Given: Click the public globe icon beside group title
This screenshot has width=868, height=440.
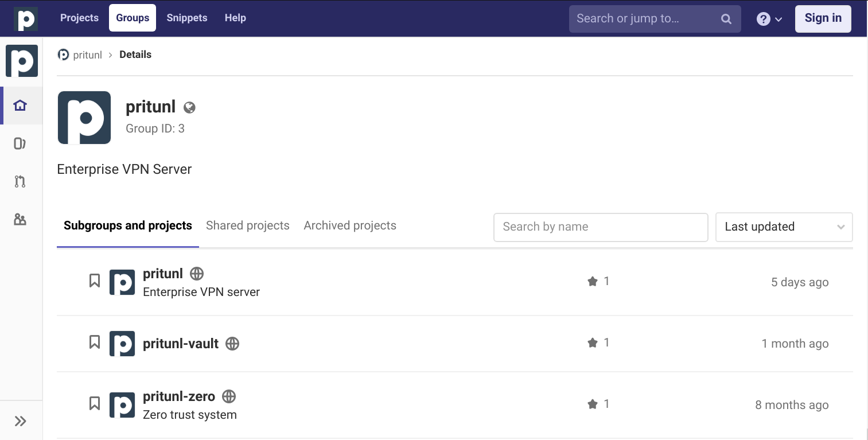Looking at the screenshot, I should point(189,107).
